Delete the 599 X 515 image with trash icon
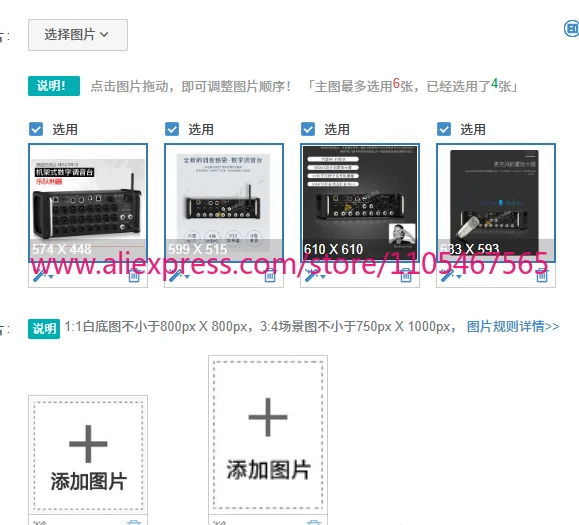Image resolution: width=579 pixels, height=525 pixels. point(270,276)
